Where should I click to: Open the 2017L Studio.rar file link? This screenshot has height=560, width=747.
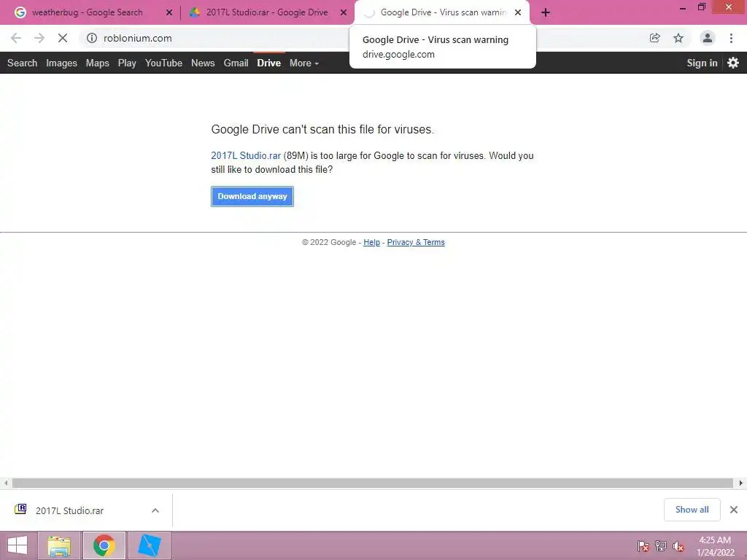246,156
